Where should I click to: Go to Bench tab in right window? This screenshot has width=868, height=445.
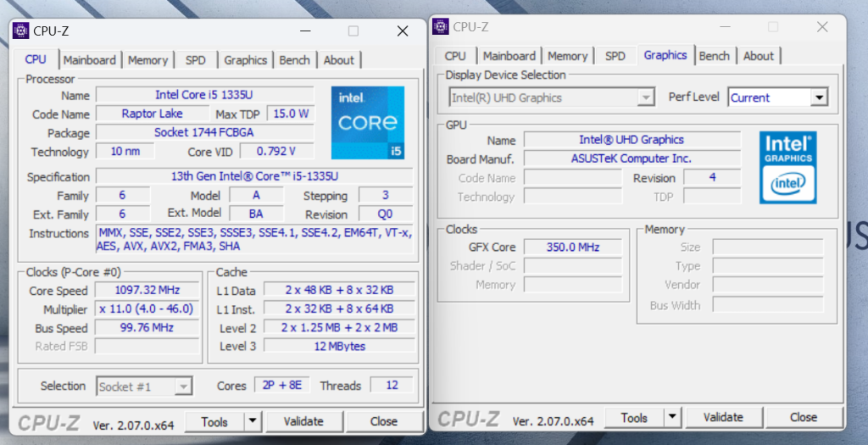click(x=714, y=56)
